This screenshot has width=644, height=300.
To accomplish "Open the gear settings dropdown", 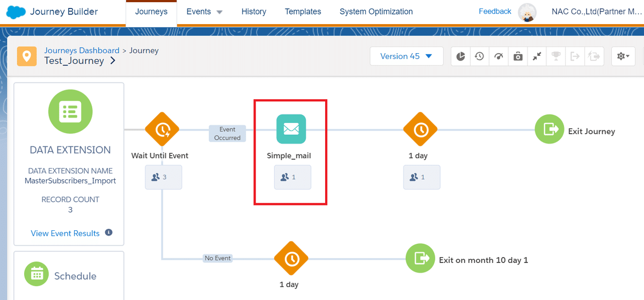I will [x=624, y=56].
